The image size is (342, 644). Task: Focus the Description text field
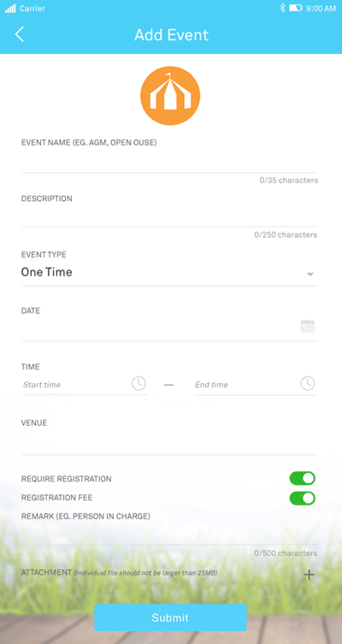(169, 216)
